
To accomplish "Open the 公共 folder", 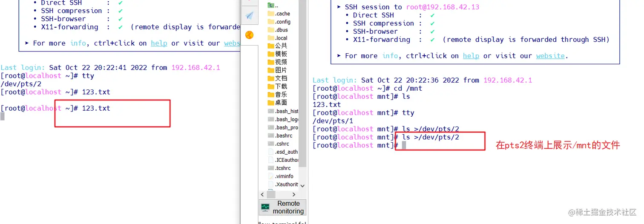I will tap(277, 46).
